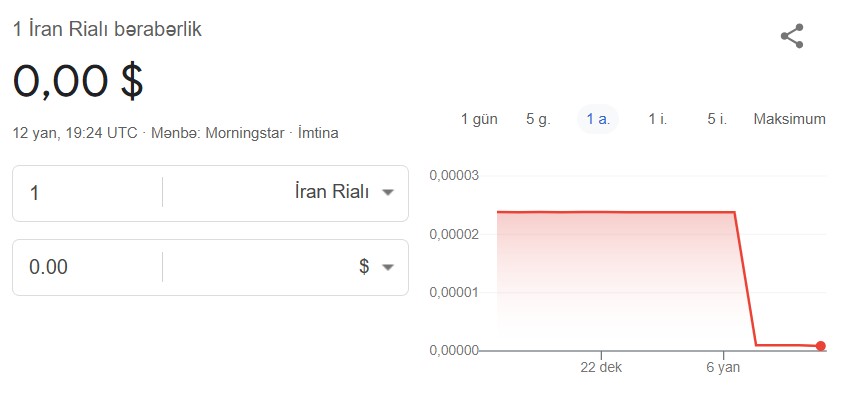This screenshot has height=400, width=849.
Task: Click the '22 dek' date label on chart
Action: click(x=601, y=368)
